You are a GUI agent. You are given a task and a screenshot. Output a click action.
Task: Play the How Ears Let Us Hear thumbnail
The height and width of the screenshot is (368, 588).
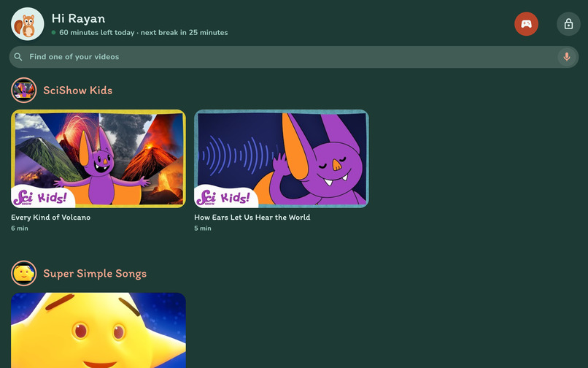282,159
